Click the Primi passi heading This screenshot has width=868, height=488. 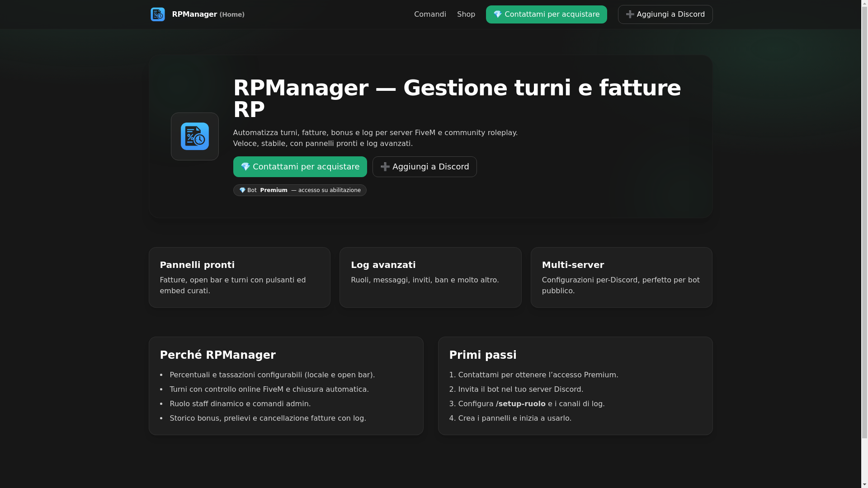(x=483, y=355)
